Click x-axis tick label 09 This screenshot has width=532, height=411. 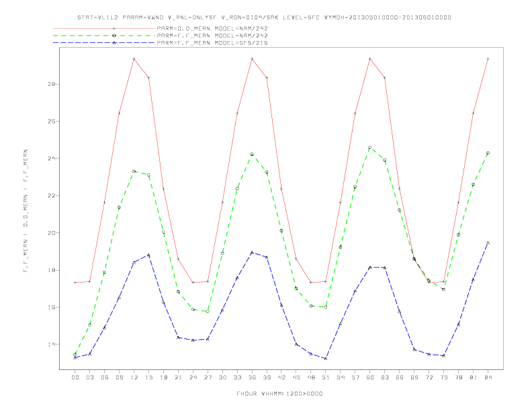(119, 377)
